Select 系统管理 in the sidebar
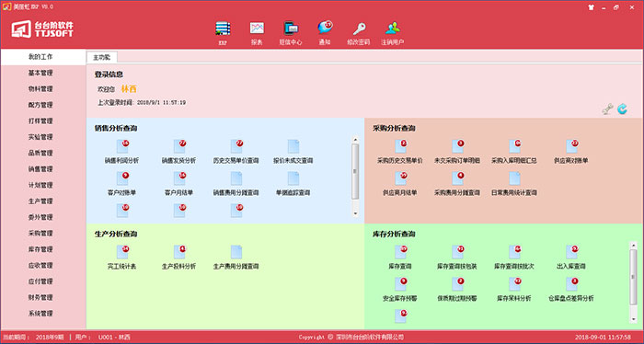 click(x=43, y=314)
